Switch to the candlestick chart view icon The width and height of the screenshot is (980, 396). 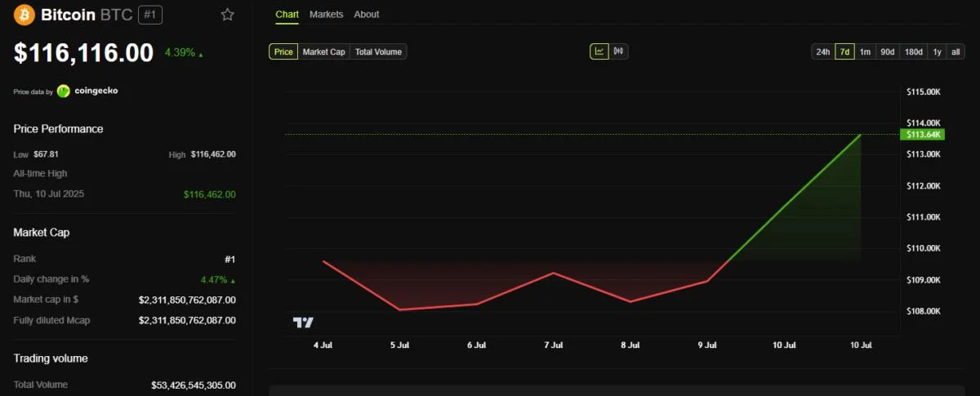tap(618, 51)
